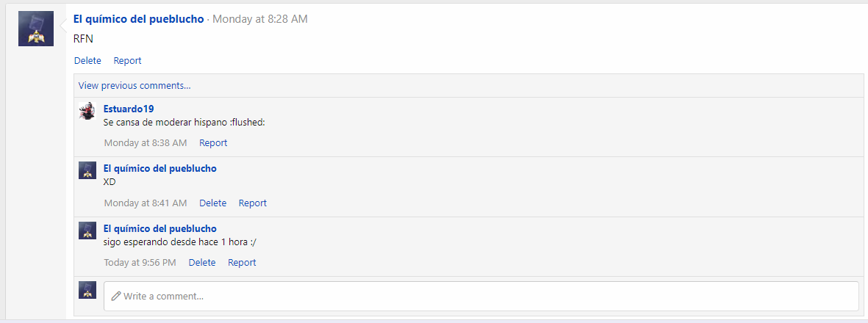
Task: Report Estuardo19's comment
Action: tap(213, 143)
